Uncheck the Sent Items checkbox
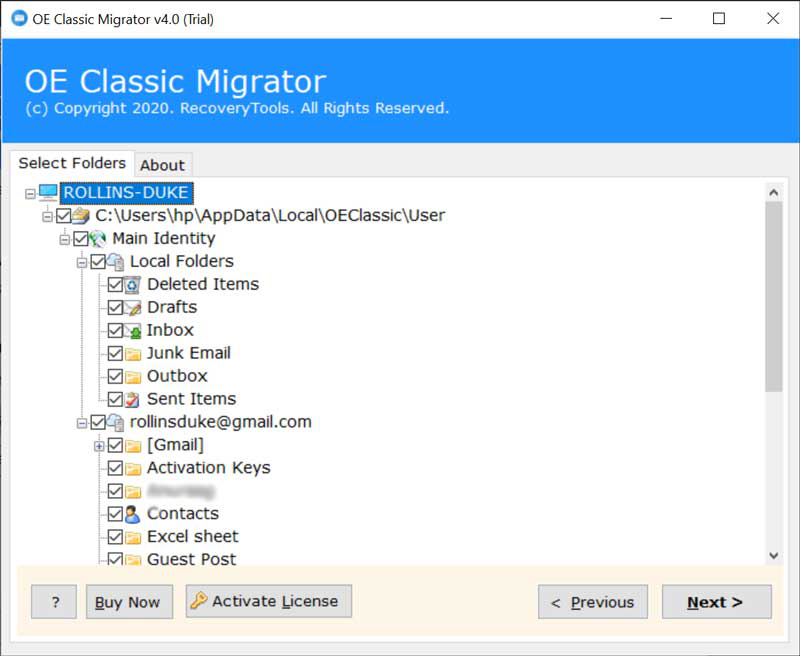Screen dimensions: 800x656 coord(115,399)
